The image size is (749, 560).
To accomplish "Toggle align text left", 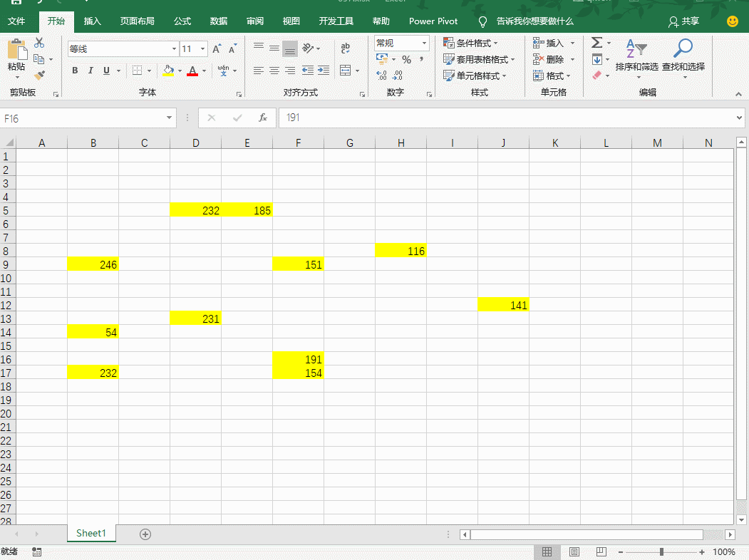I will coord(259,71).
